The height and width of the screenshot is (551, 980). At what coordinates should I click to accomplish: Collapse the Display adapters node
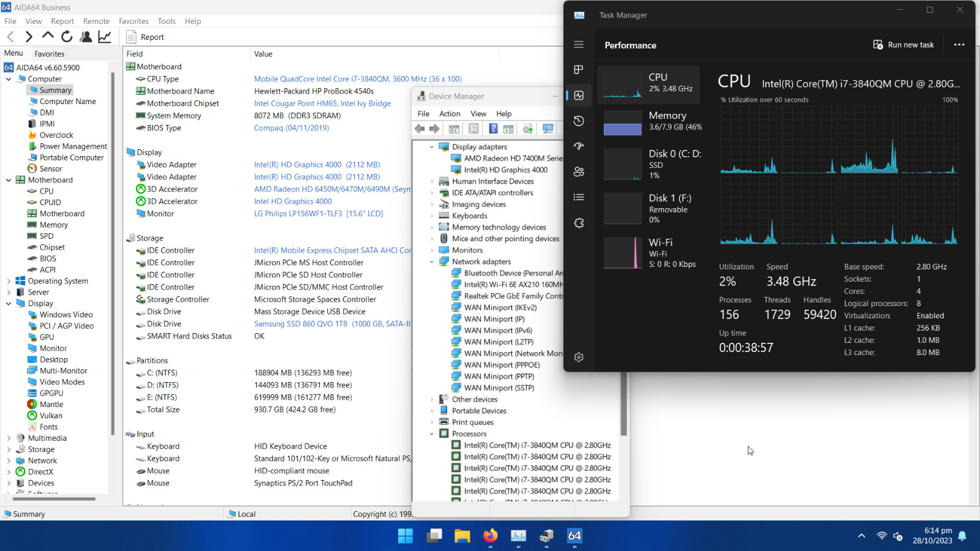click(432, 147)
